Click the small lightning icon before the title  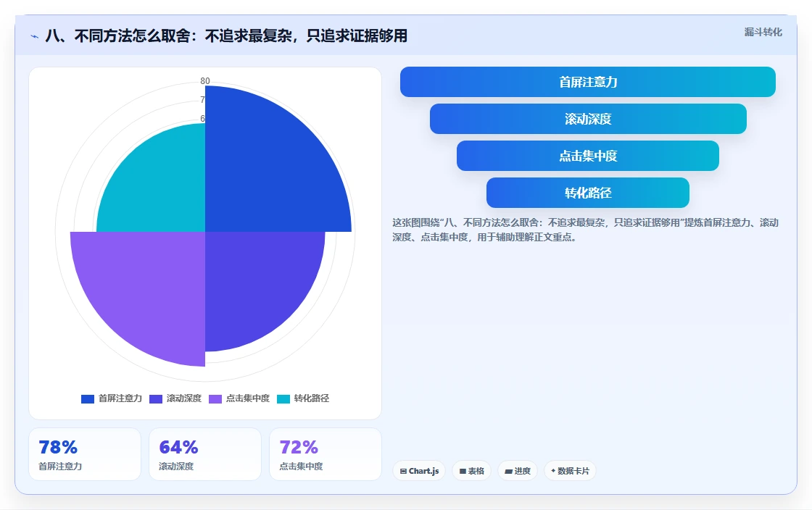(35, 36)
